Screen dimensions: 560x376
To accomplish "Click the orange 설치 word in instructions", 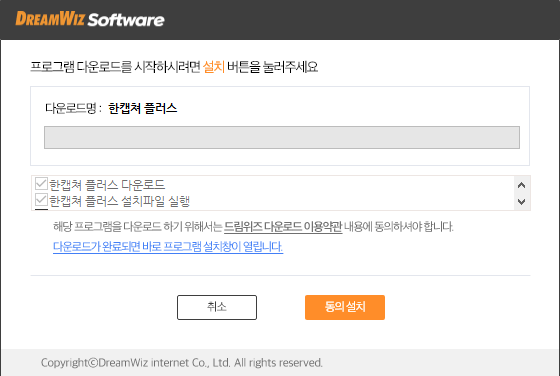I will (214, 67).
